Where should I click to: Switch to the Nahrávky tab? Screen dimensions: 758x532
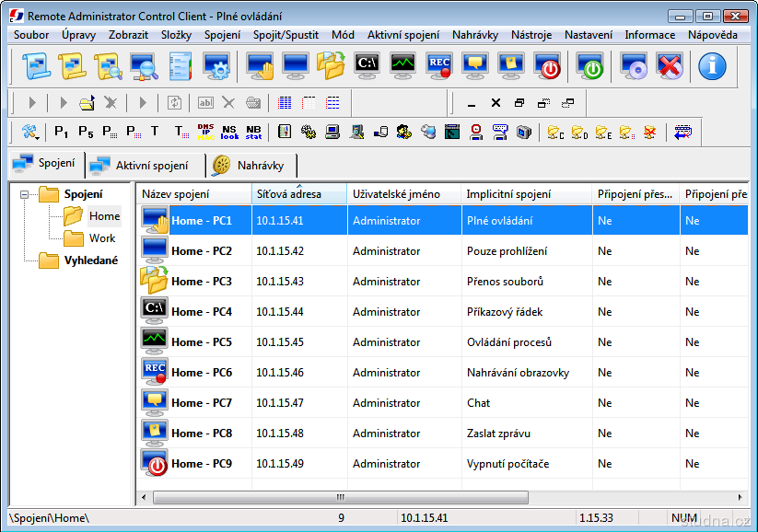tap(251, 165)
